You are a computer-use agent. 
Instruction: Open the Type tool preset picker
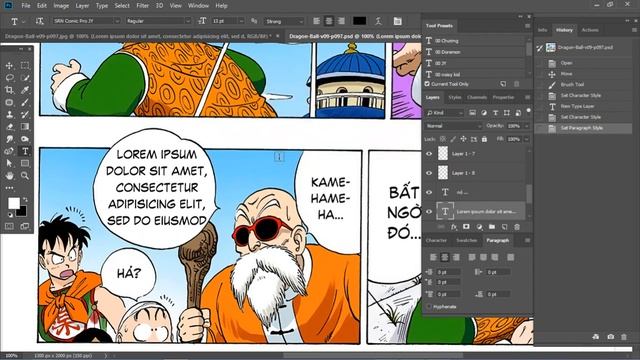coord(17,21)
